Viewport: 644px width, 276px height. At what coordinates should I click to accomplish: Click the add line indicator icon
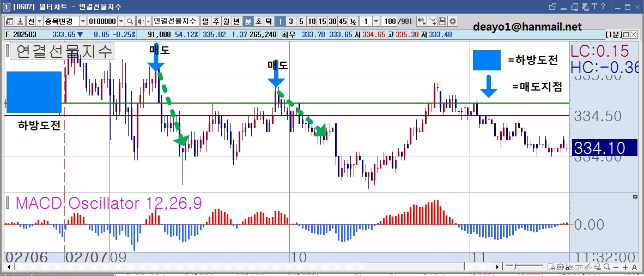coord(432,21)
